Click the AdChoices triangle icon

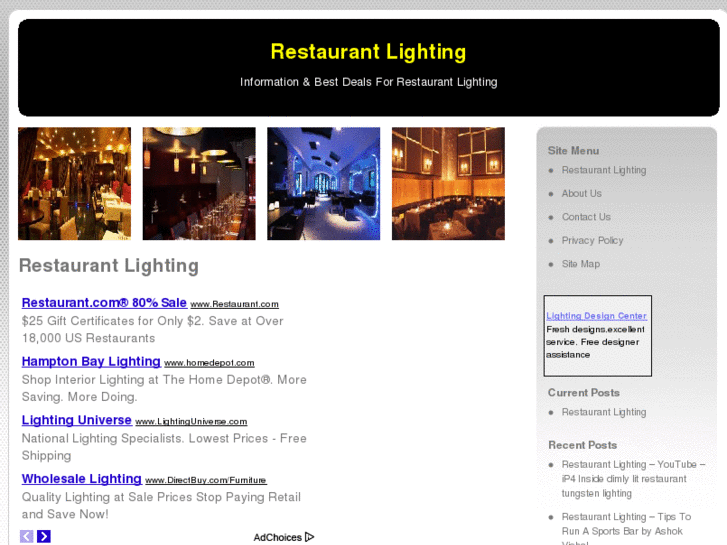(x=310, y=537)
